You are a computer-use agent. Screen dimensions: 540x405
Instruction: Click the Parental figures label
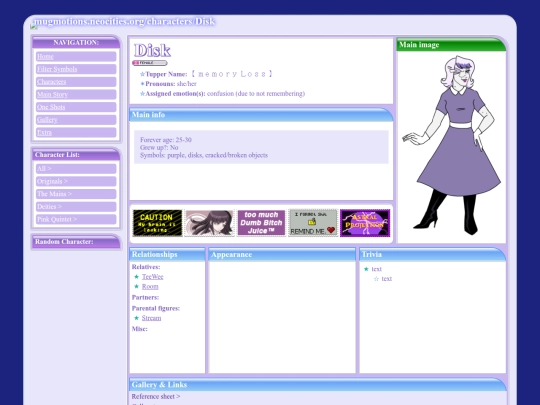point(156,308)
